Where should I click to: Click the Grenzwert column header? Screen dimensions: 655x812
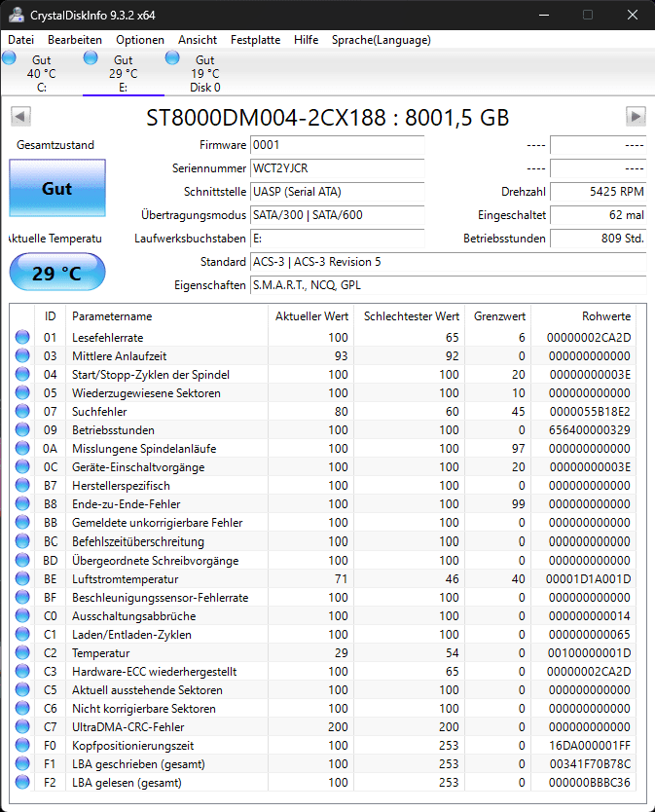point(498,316)
